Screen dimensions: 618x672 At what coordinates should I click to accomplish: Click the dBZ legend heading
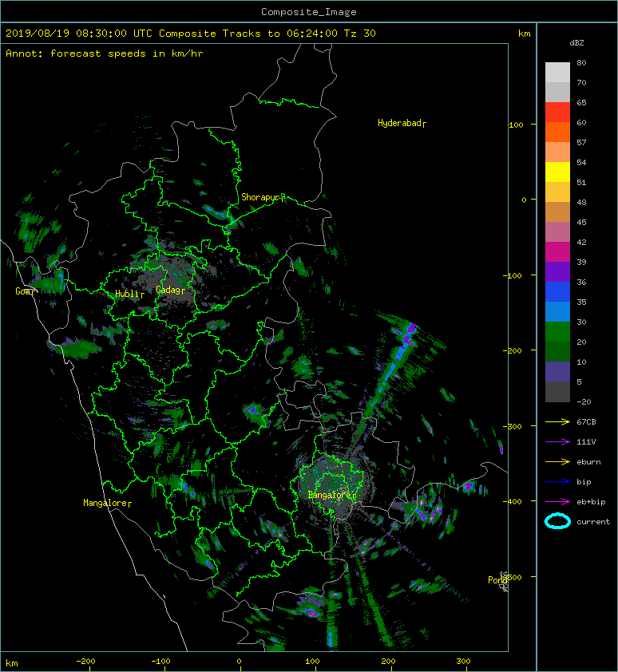tap(576, 43)
